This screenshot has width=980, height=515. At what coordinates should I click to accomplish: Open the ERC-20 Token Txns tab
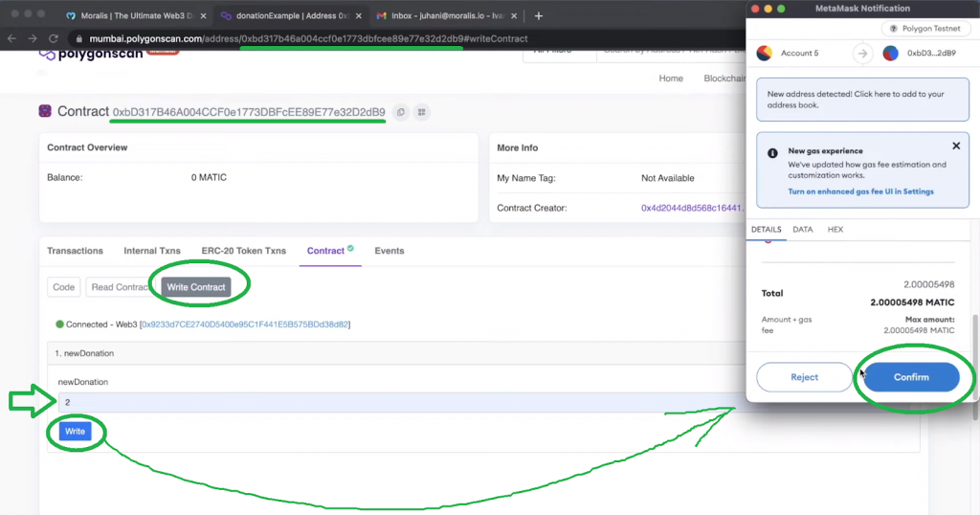pyautogui.click(x=243, y=251)
